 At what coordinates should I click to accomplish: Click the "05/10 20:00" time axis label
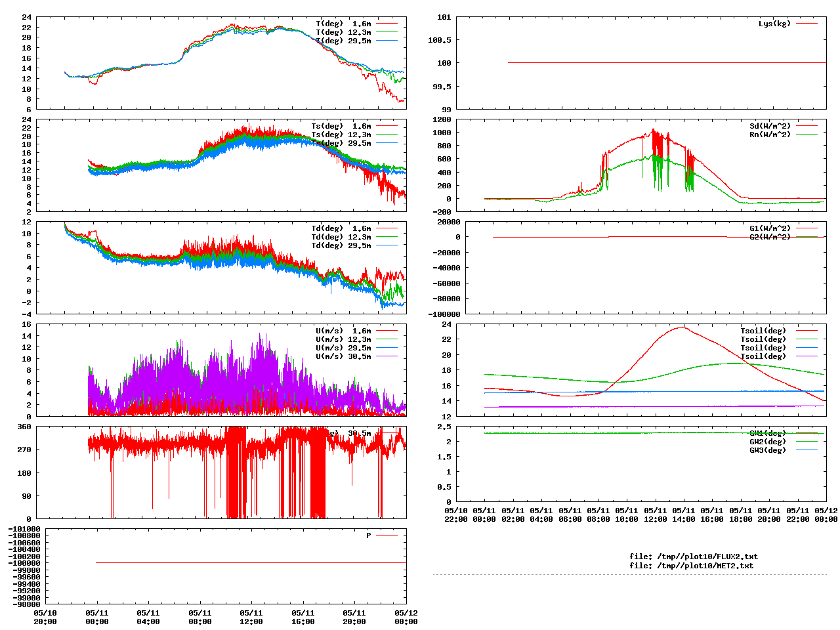click(x=45, y=617)
